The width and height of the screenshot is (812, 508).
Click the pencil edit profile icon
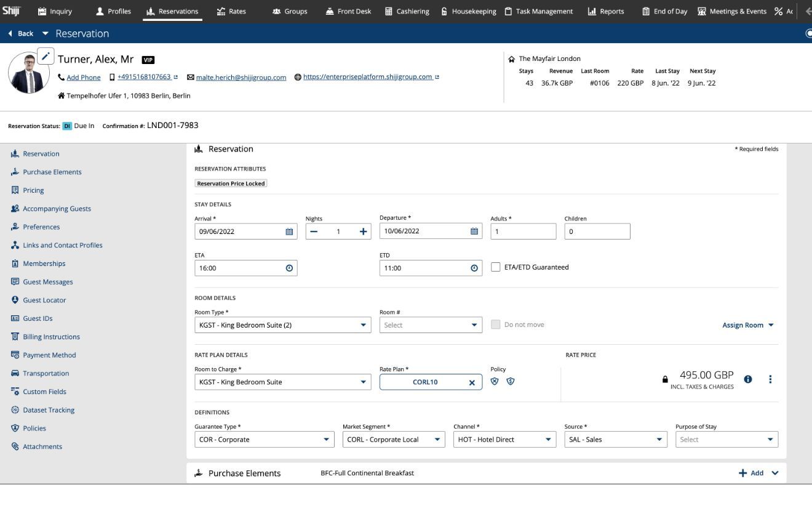tap(46, 55)
